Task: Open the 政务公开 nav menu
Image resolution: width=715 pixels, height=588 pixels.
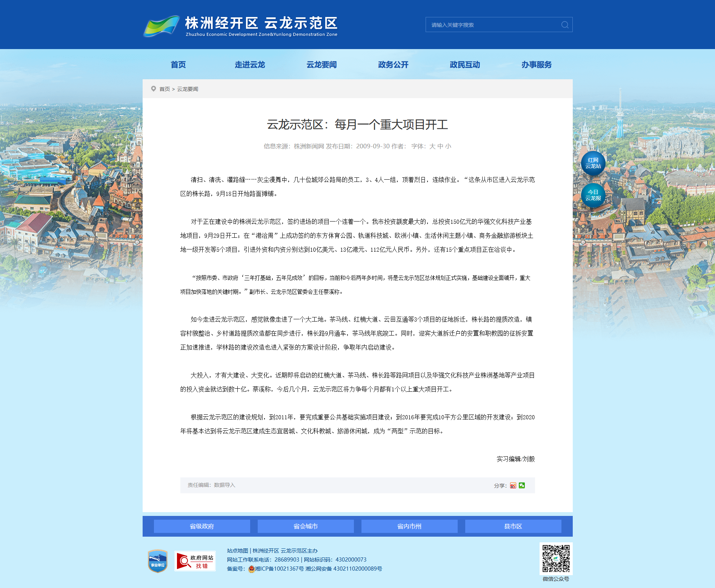Action: pos(393,65)
